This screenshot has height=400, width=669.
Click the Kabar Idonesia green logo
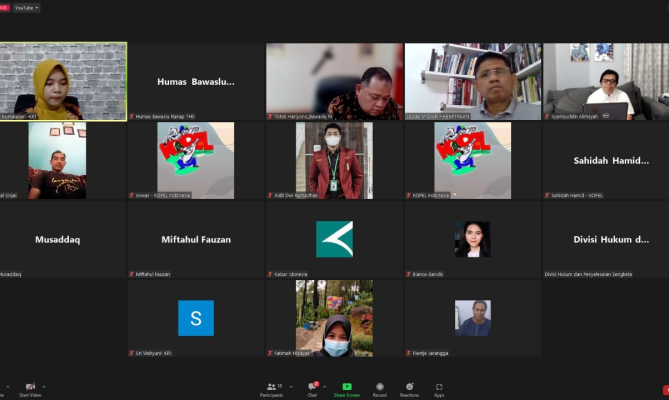334,239
